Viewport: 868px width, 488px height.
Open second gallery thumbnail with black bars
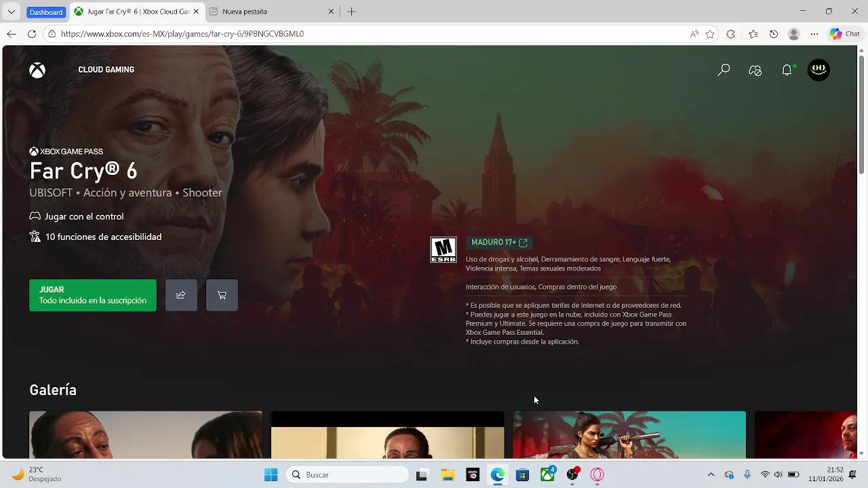pos(387,435)
